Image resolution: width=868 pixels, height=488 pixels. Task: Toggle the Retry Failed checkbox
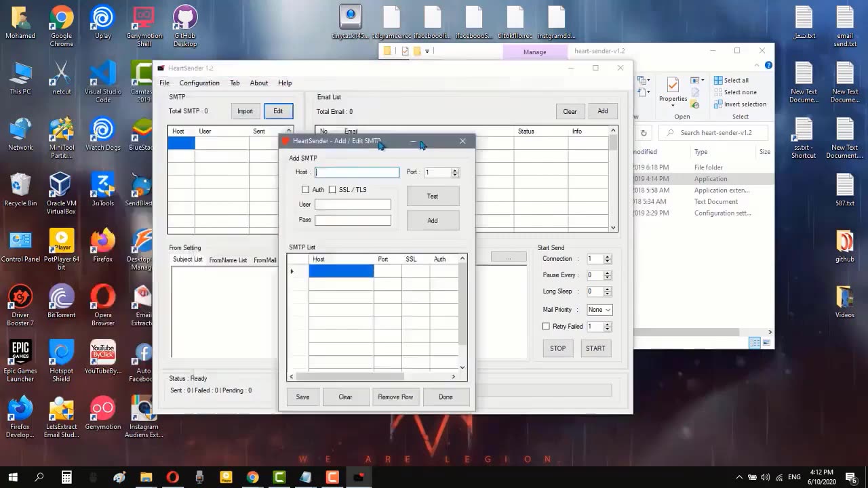[546, 327]
